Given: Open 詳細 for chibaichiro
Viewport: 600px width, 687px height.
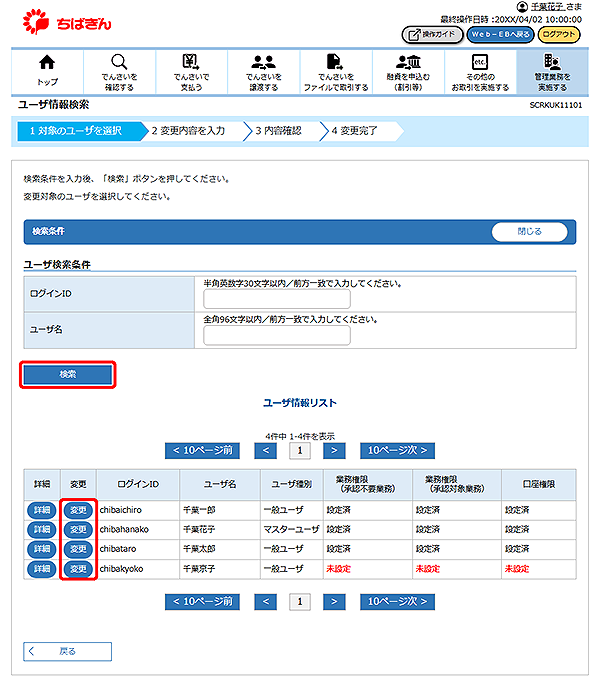Looking at the screenshot, I should tap(42, 510).
